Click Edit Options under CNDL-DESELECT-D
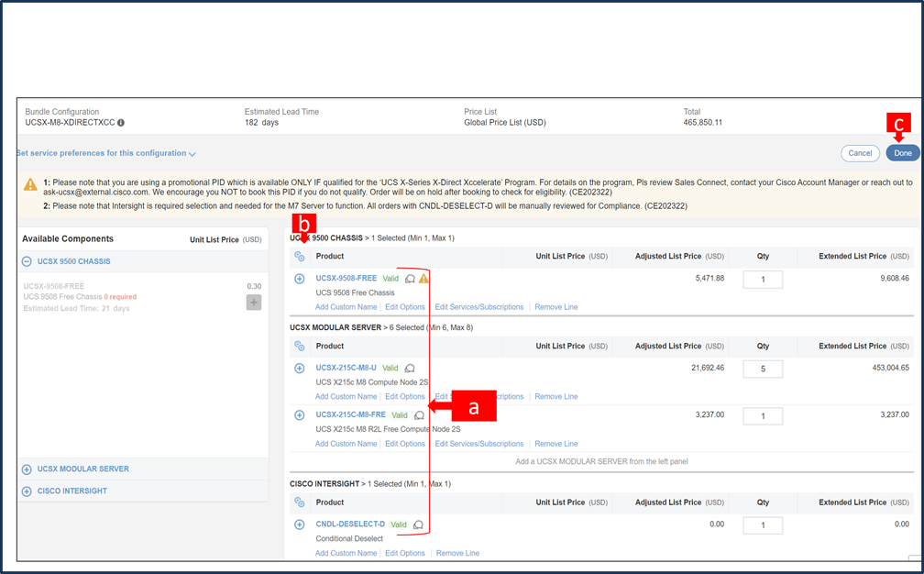This screenshot has width=924, height=574. 405,554
